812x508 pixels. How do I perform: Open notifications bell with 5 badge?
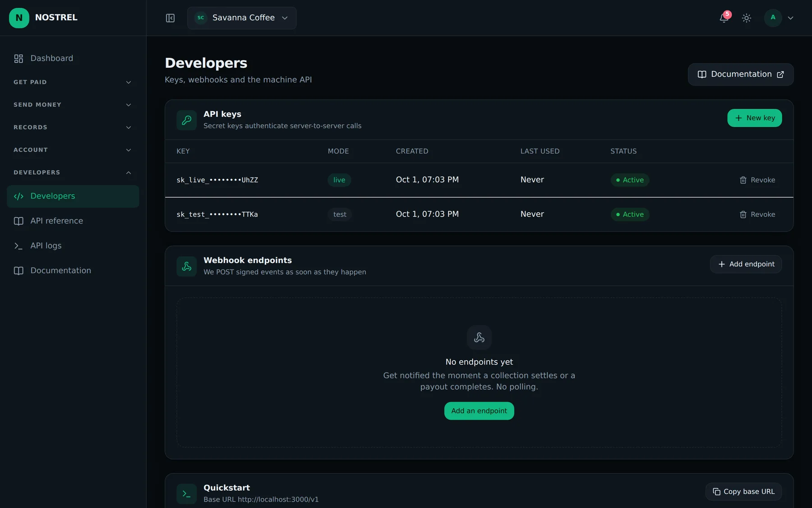(724, 18)
